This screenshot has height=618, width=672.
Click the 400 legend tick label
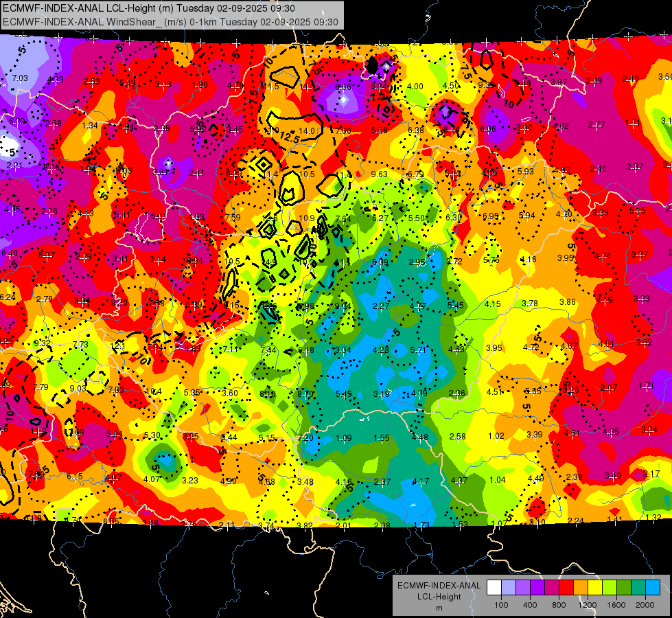[x=530, y=605]
